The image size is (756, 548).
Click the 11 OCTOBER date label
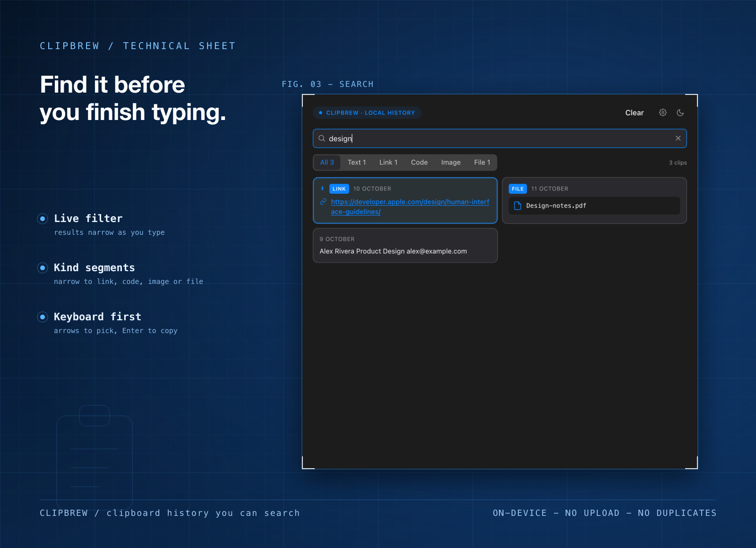click(550, 188)
